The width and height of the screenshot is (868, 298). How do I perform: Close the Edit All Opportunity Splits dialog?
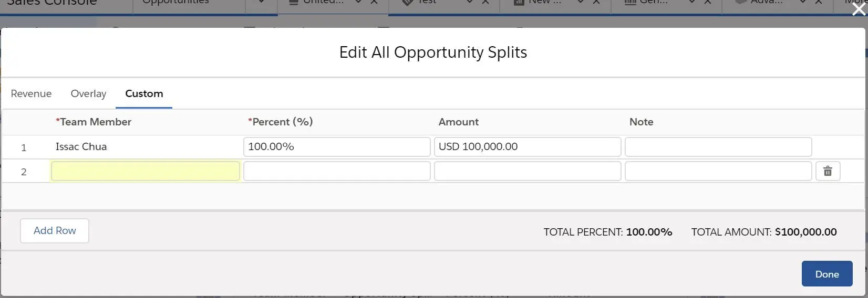click(x=859, y=9)
